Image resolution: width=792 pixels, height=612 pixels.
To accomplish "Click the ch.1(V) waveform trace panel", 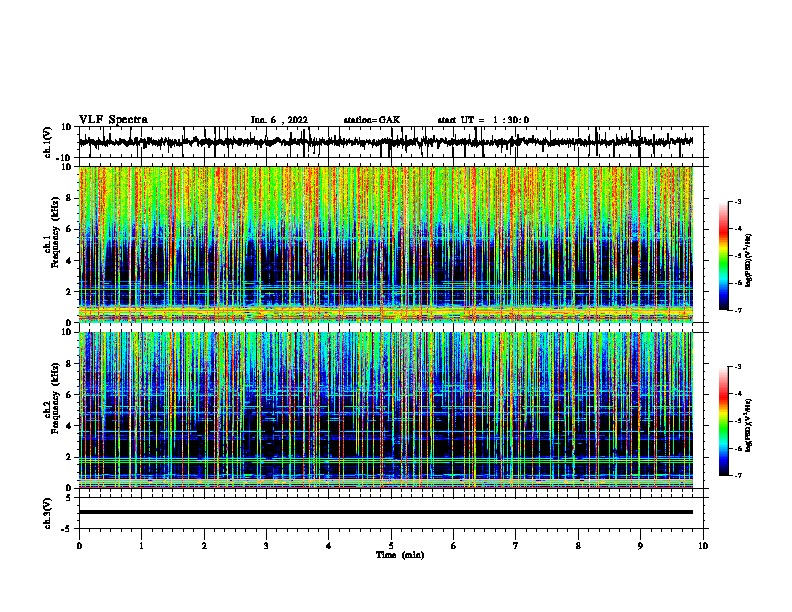I will 391,142.
